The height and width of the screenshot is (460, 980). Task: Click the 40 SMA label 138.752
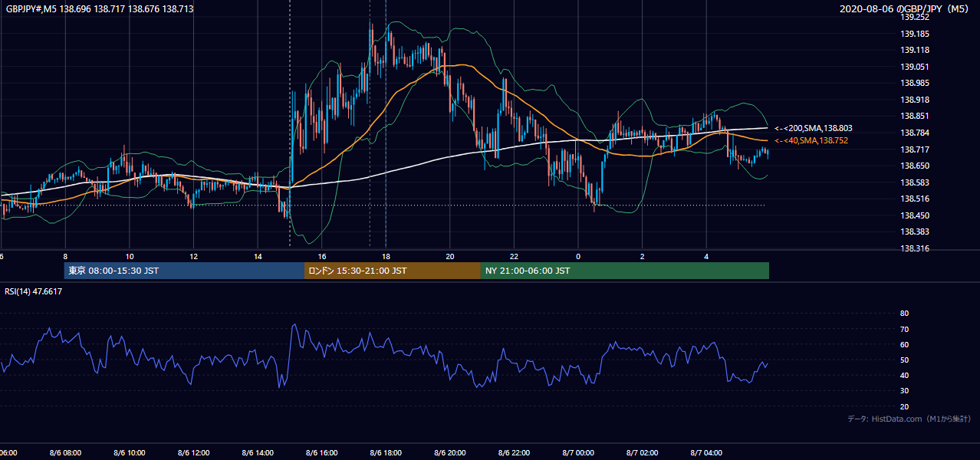point(811,141)
